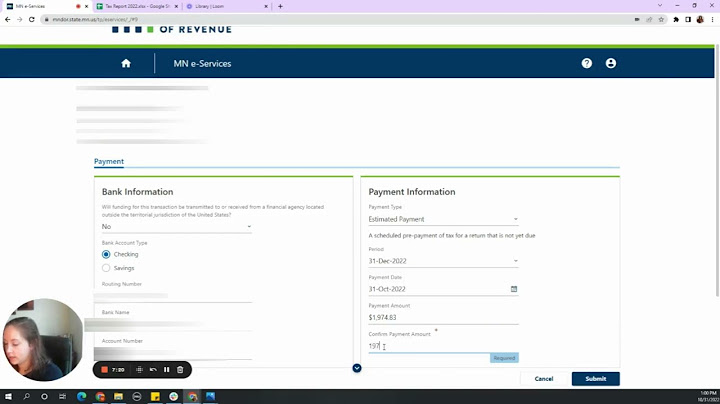Open Task View on the taskbar

pyautogui.click(x=62, y=396)
